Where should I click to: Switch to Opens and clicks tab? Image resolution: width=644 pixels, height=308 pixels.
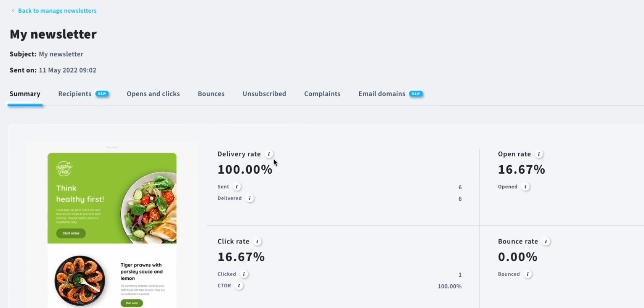[153, 94]
